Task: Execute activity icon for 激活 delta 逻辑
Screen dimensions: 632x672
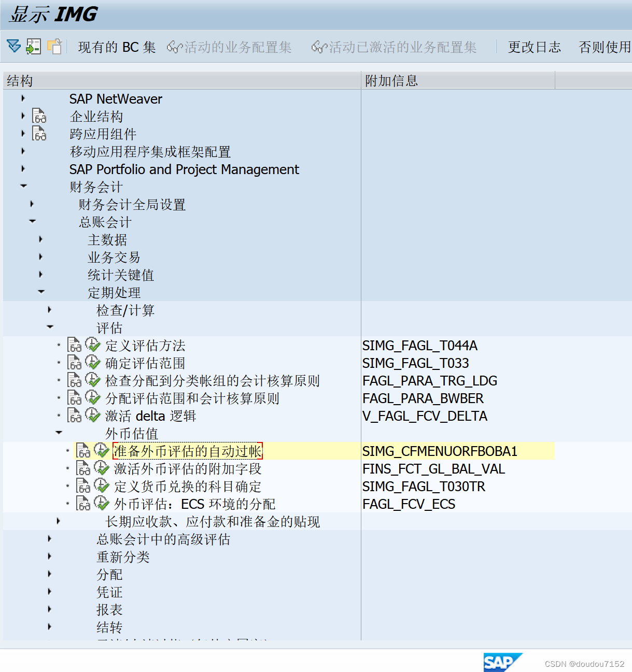Action: [x=92, y=415]
